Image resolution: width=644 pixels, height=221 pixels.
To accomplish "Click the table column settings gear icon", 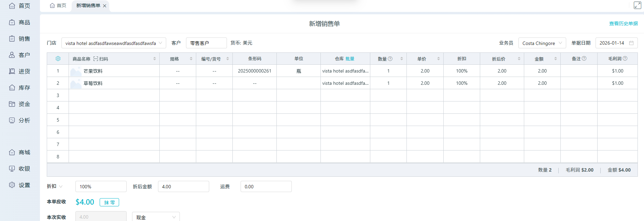I will coord(58,59).
